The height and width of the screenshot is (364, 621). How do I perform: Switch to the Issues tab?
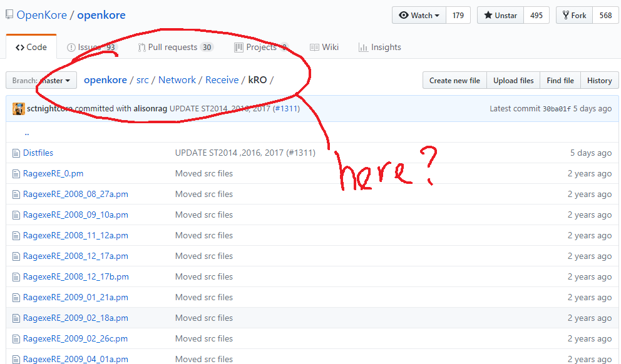(92, 47)
